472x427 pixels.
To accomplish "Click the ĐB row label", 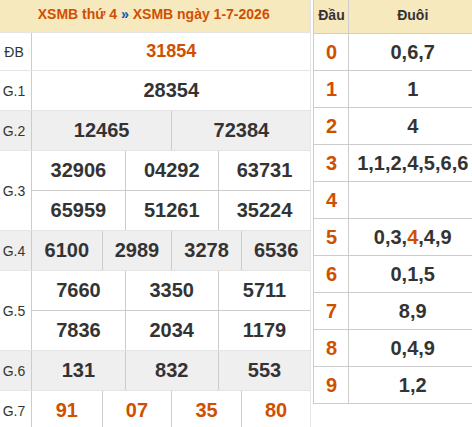I will pos(14,52).
